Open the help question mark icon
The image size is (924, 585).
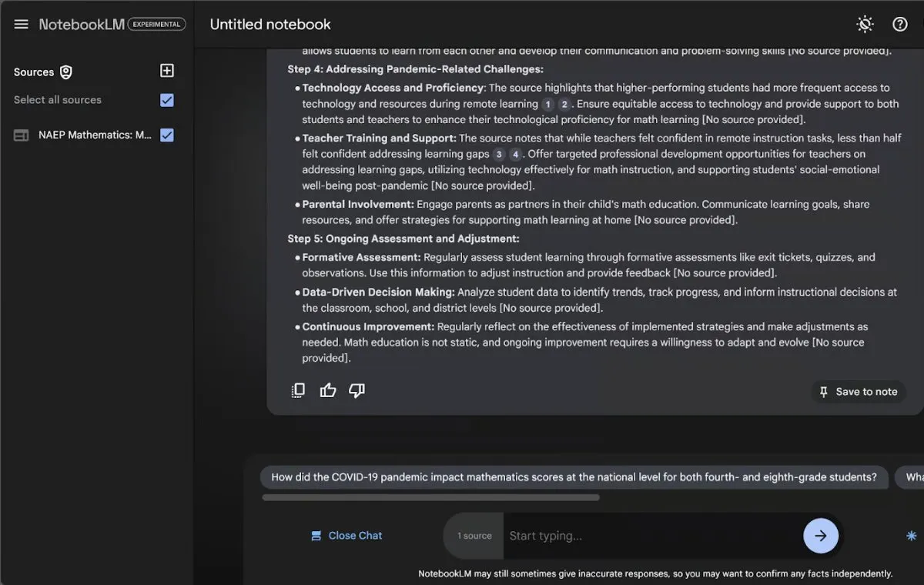899,24
